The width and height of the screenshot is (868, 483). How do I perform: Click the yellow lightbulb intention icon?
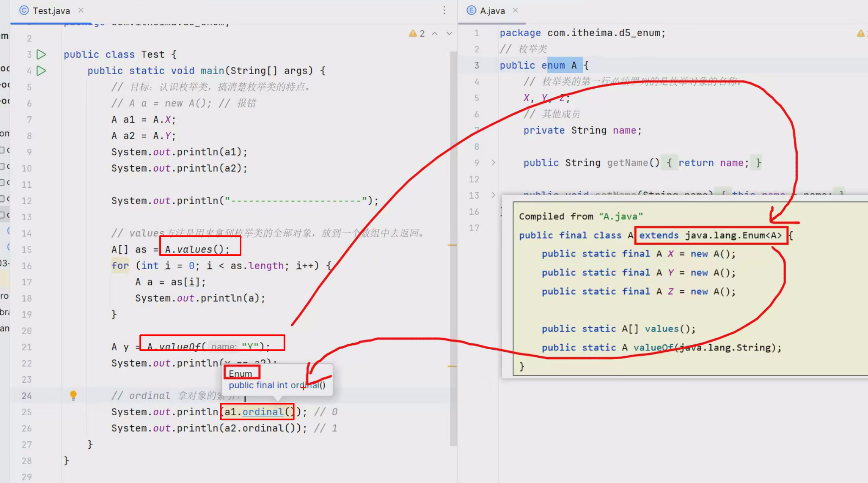tap(73, 395)
